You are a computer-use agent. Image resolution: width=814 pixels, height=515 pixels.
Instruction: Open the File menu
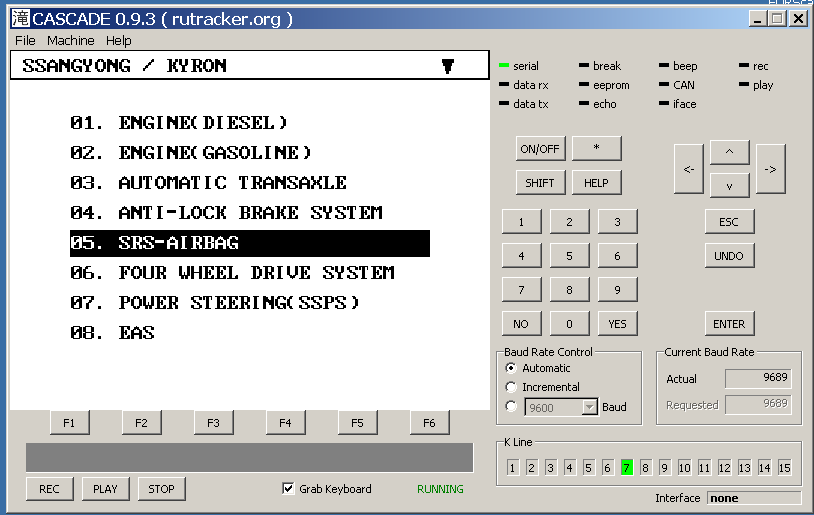[x=25, y=40]
